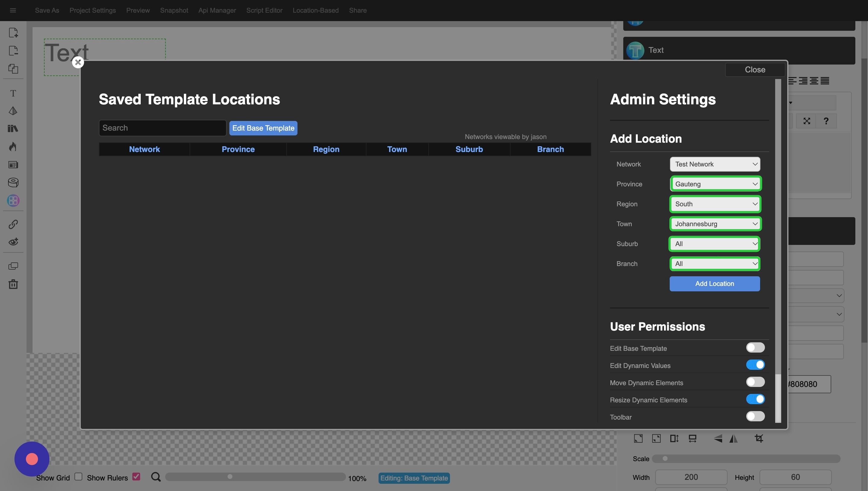Click the add new page icon
This screenshot has width=868, height=491.
point(13,33)
